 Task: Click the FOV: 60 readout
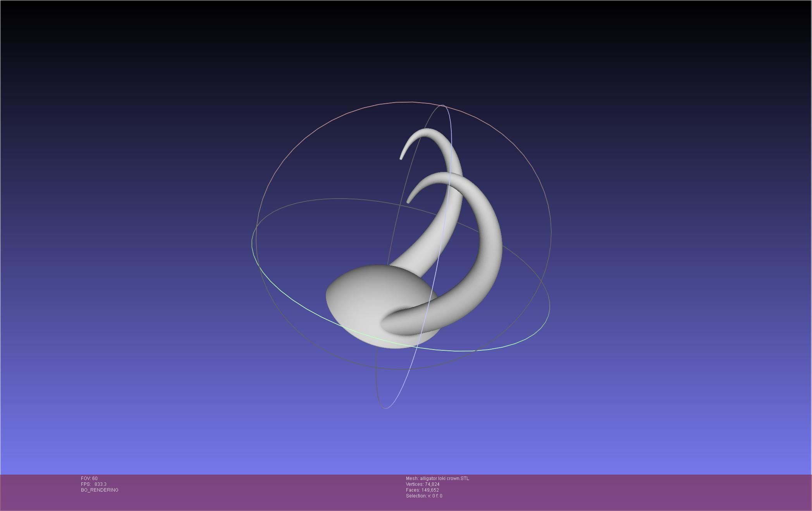point(89,478)
